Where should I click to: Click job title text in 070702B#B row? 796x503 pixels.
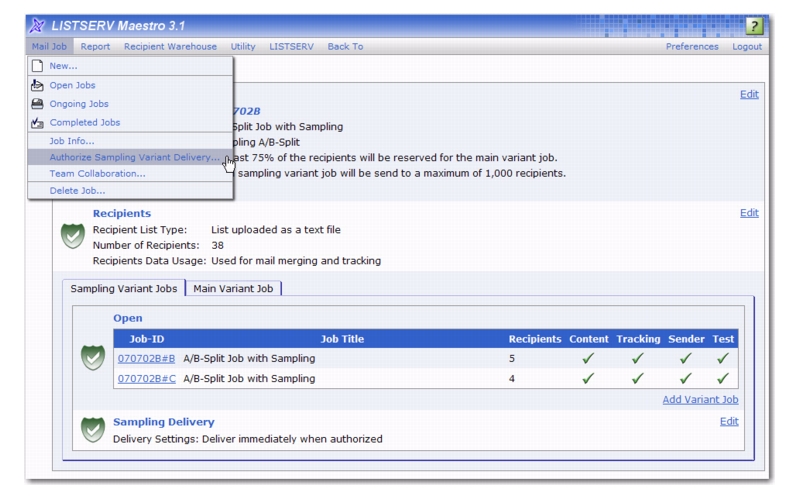click(x=249, y=359)
